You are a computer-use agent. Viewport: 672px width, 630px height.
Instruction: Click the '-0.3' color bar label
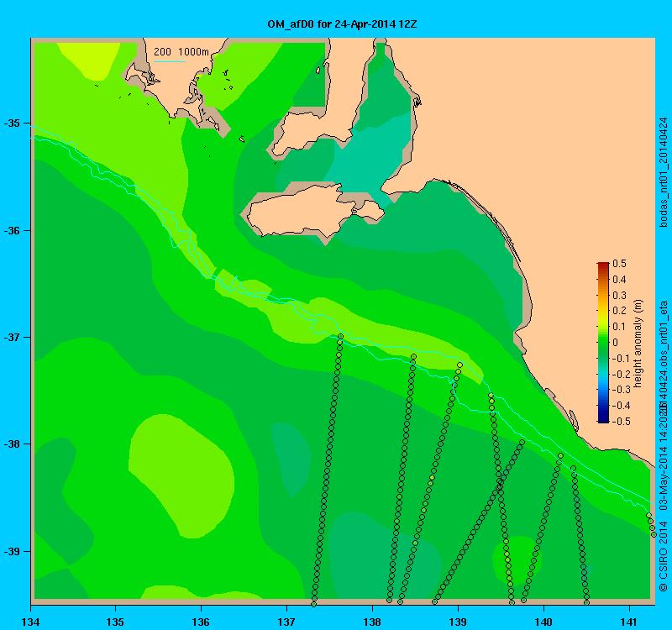click(x=620, y=390)
